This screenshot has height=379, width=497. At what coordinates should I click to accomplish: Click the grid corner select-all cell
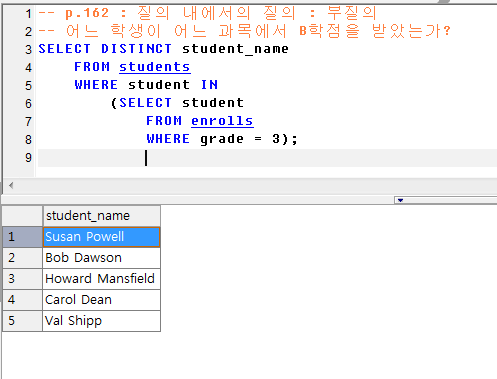click(x=23, y=216)
